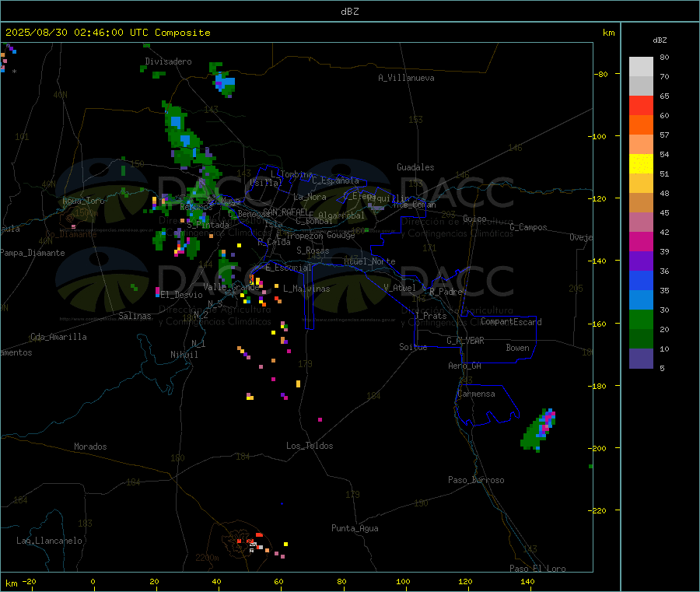Click the L_Malvinas map label

coord(306,289)
